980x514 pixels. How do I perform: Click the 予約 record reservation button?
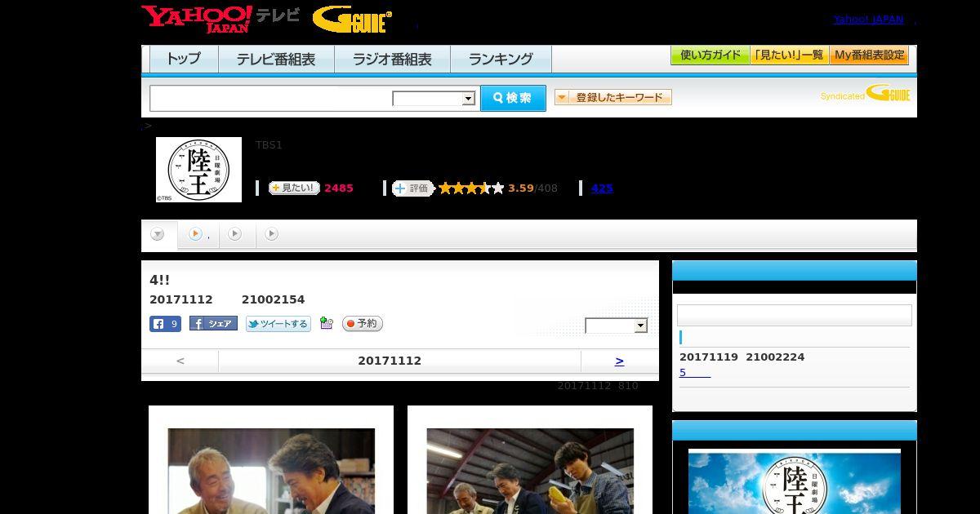362,323
